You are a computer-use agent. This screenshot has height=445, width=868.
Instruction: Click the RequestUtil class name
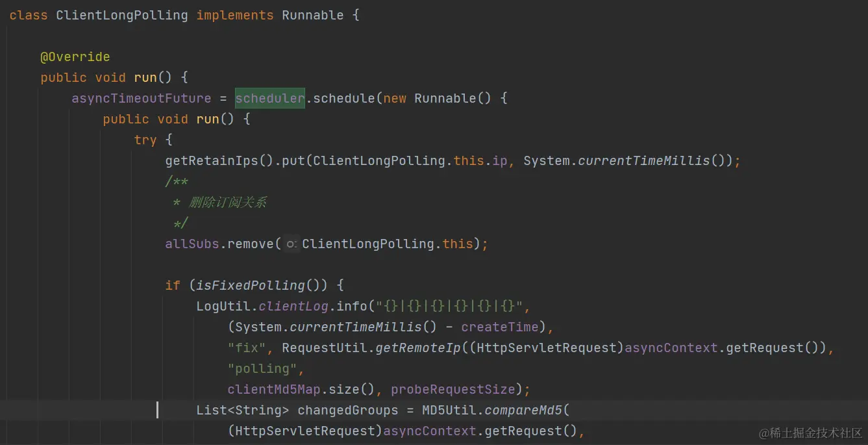325,348
